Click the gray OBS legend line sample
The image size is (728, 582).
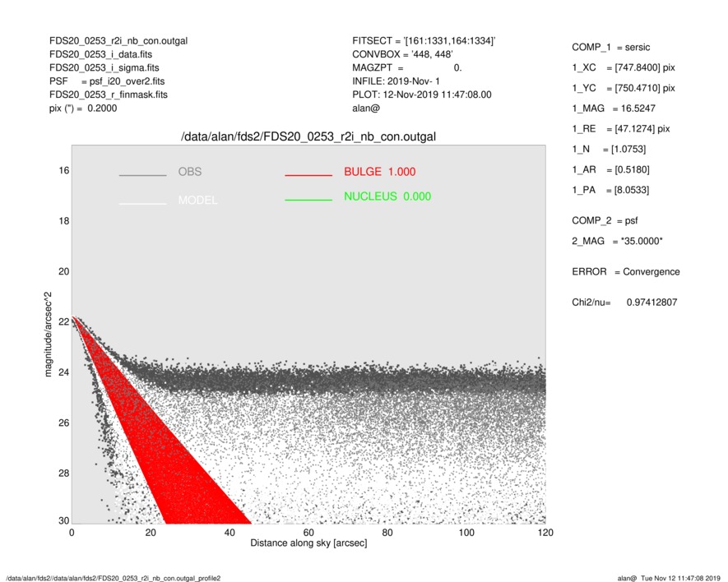[x=142, y=175]
